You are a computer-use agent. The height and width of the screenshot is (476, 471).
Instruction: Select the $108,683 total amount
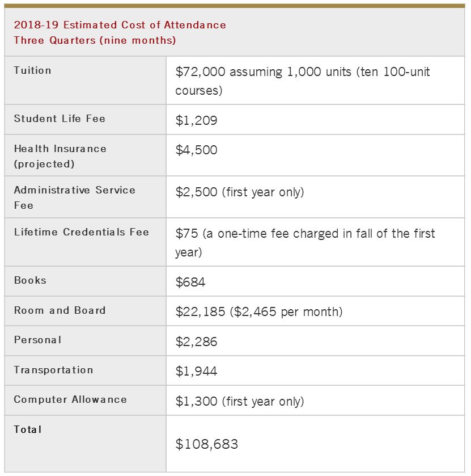pyautogui.click(x=207, y=444)
